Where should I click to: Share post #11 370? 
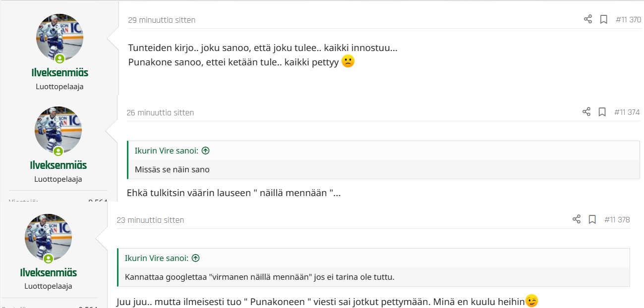587,19
